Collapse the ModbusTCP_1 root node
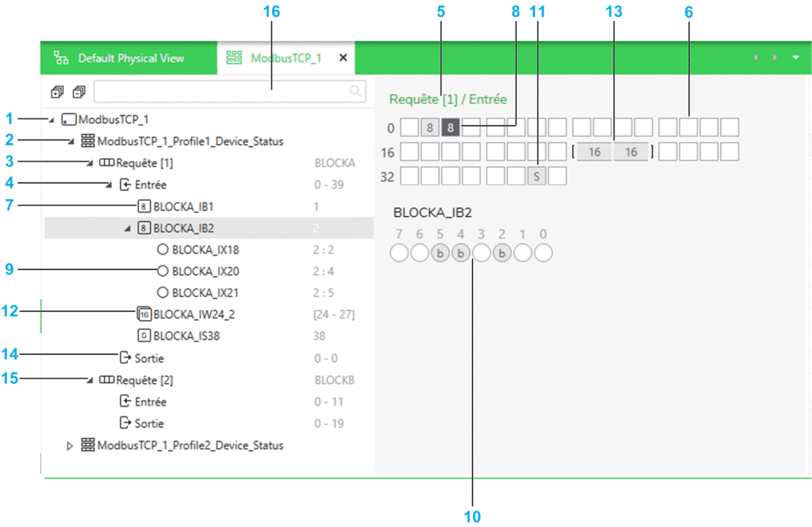 point(52,120)
